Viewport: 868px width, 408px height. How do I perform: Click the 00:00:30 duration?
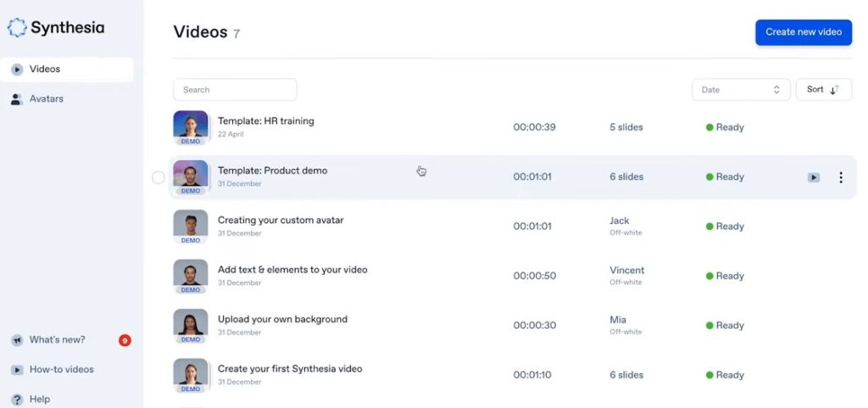pos(534,326)
